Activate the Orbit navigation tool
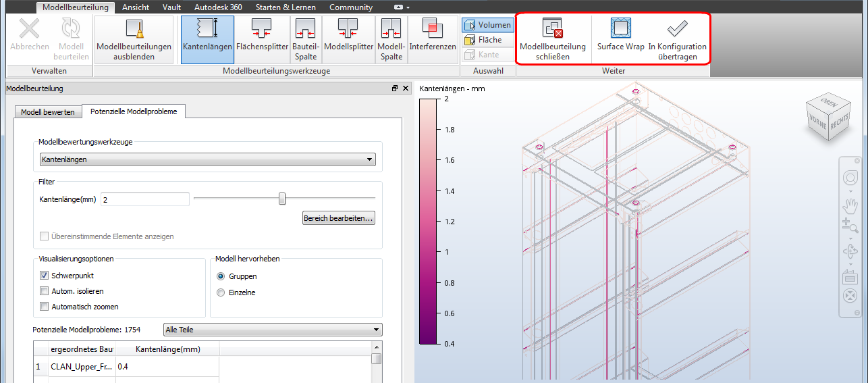 click(849, 251)
